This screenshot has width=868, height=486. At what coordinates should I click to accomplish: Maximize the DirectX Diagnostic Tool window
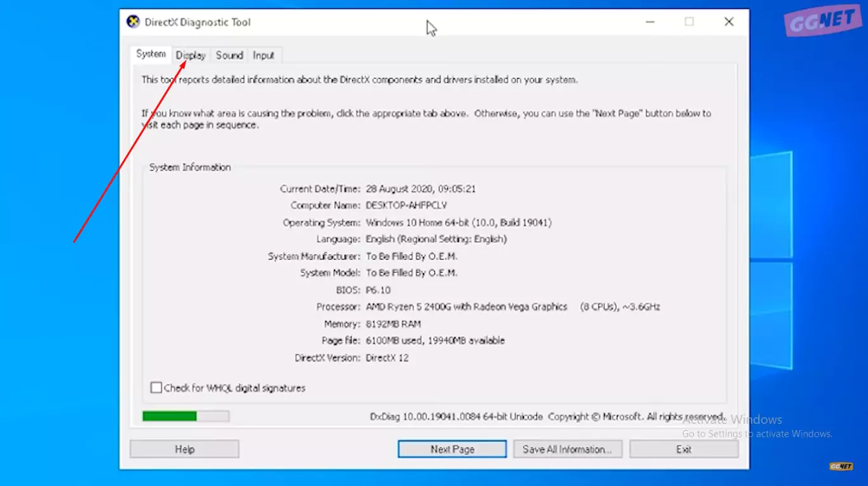click(x=689, y=22)
